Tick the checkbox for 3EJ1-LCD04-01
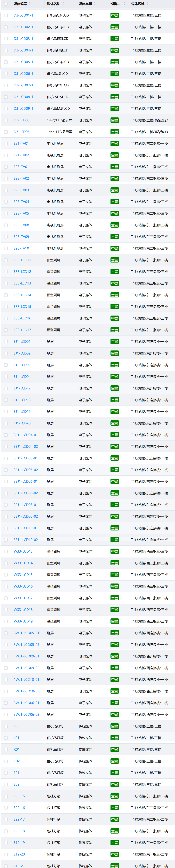This screenshot has height=868, width=175. (x=6, y=435)
